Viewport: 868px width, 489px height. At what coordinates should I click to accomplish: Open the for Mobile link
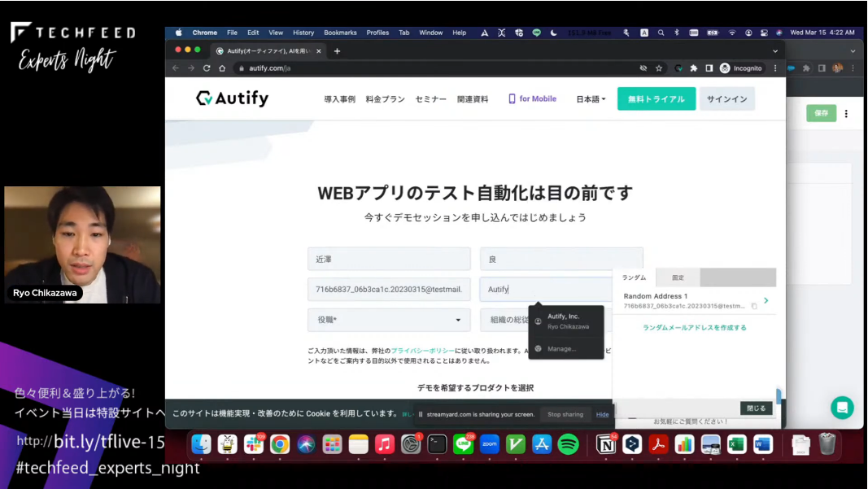click(532, 98)
